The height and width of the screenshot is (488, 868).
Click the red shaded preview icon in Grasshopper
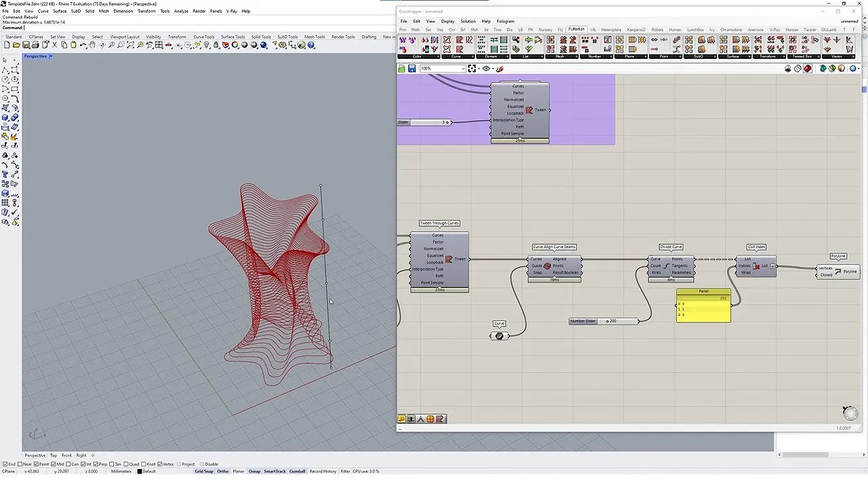pyautogui.click(x=808, y=68)
